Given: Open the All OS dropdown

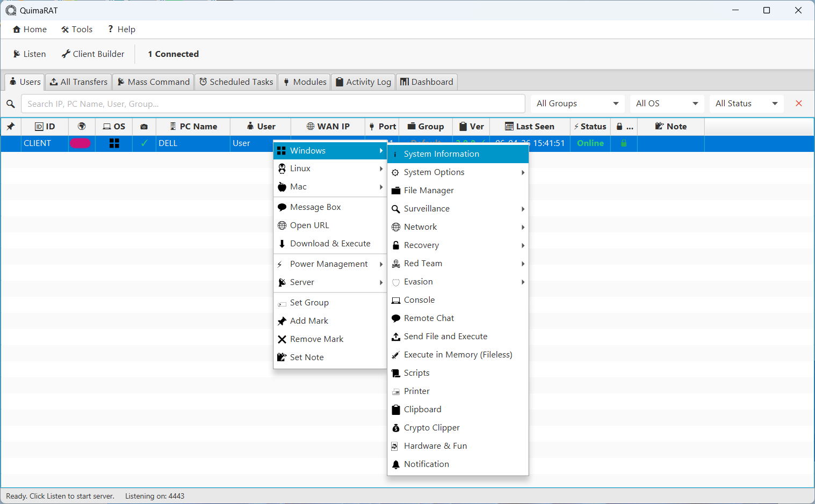Looking at the screenshot, I should pos(667,103).
